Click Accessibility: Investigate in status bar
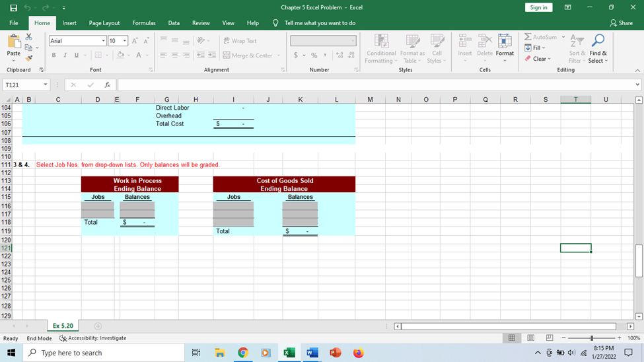Viewport: 644px width, 362px height. 93,338
